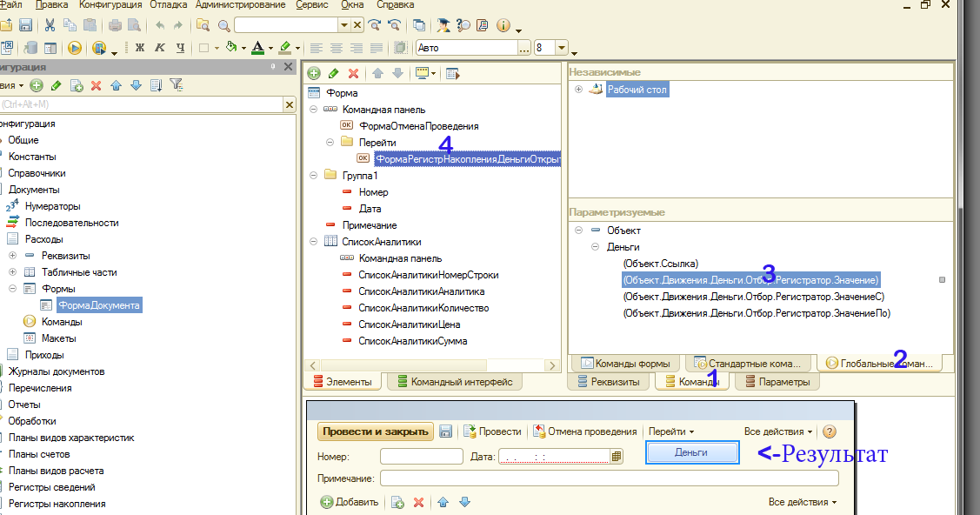
Task: Add a form element with the green plus
Action: point(314,73)
